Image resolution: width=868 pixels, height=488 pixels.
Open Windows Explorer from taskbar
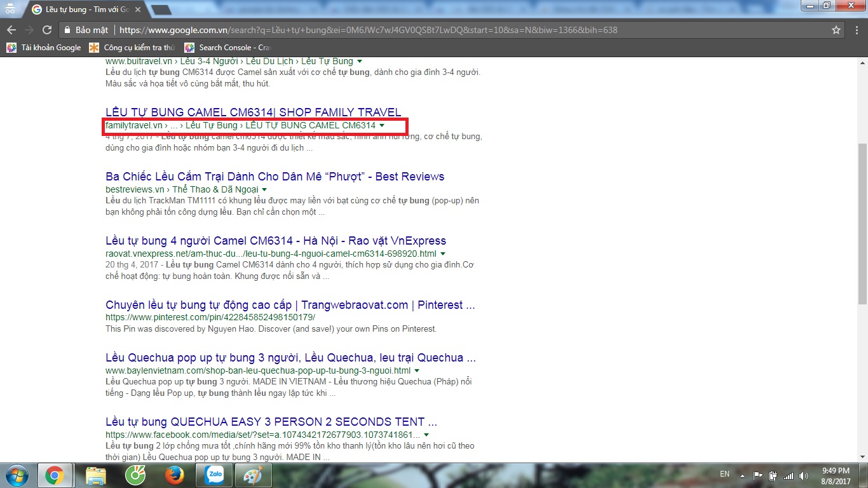coord(96,475)
